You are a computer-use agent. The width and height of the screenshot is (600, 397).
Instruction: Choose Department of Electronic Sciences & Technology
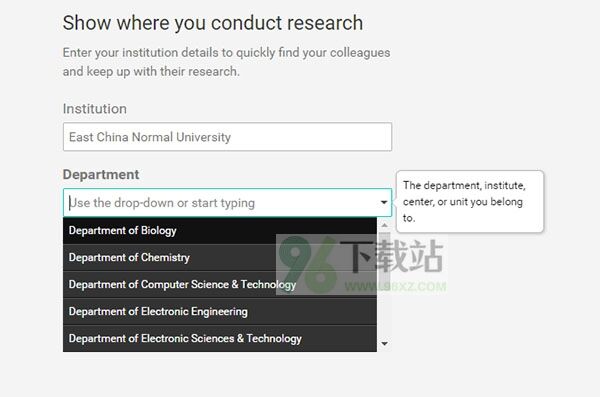(220, 338)
